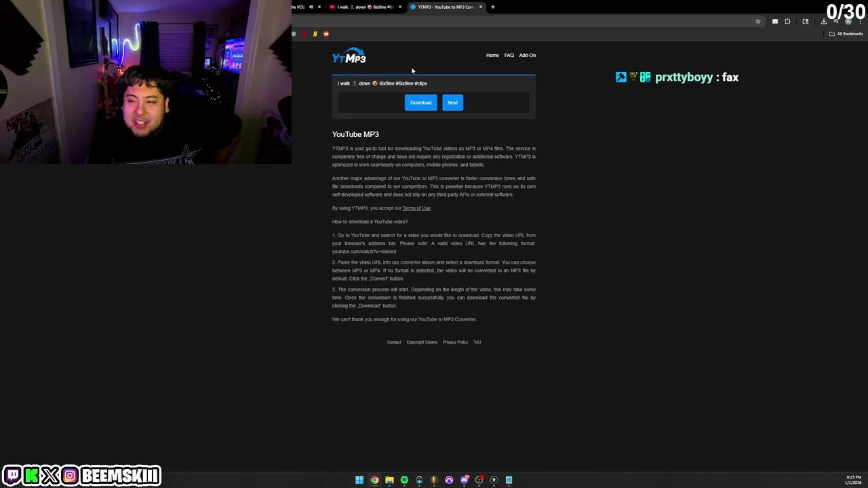Click the video title 'I walk down 6ix9ine'

(382, 83)
